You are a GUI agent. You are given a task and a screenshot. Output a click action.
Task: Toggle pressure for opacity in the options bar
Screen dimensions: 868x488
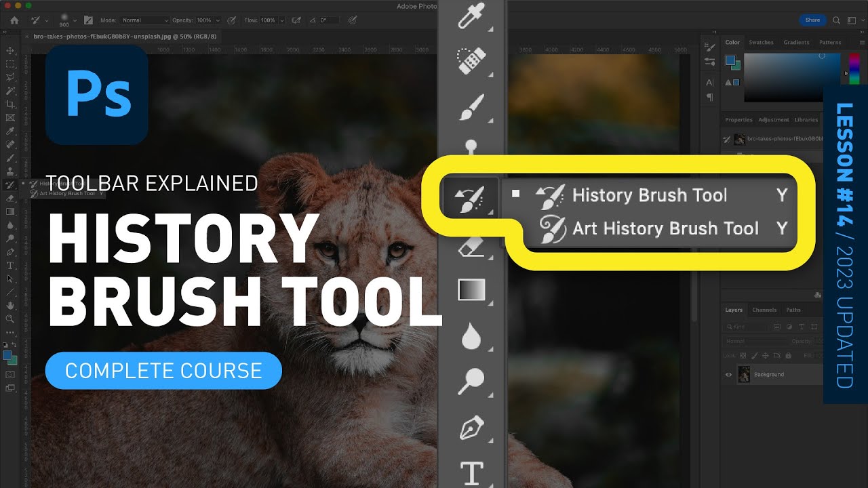[231, 20]
